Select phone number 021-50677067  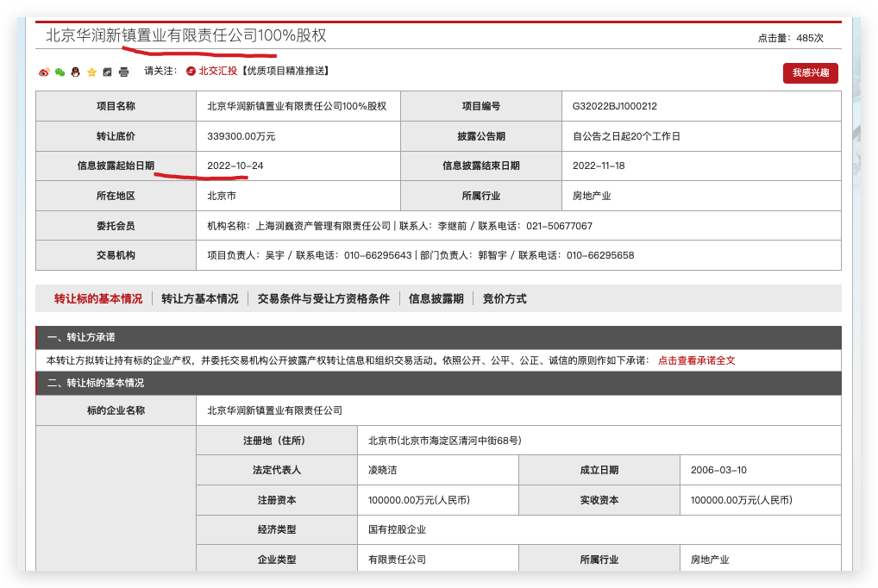[560, 226]
